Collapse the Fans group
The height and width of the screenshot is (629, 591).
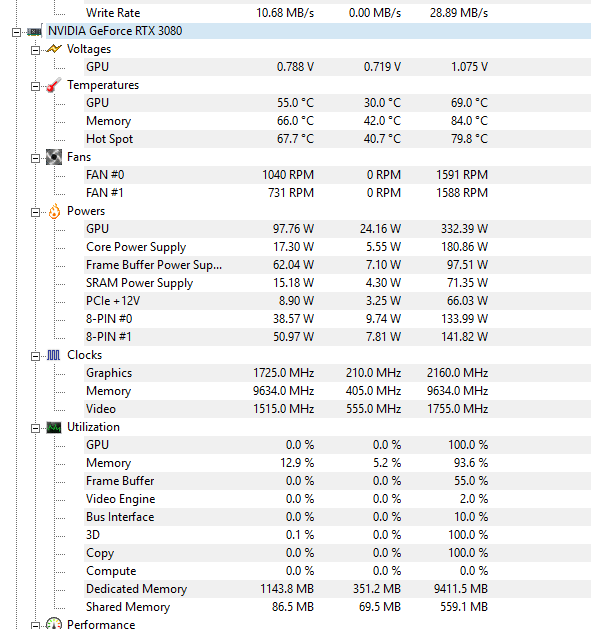35,158
